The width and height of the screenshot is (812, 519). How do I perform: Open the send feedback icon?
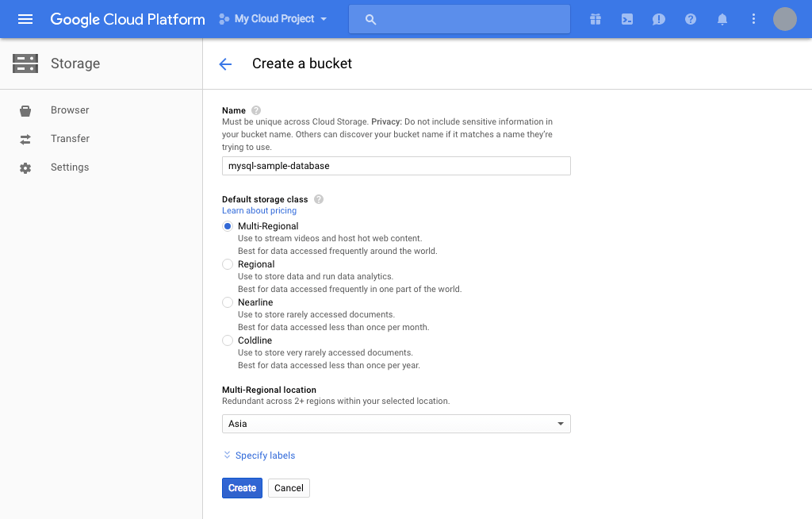point(659,19)
